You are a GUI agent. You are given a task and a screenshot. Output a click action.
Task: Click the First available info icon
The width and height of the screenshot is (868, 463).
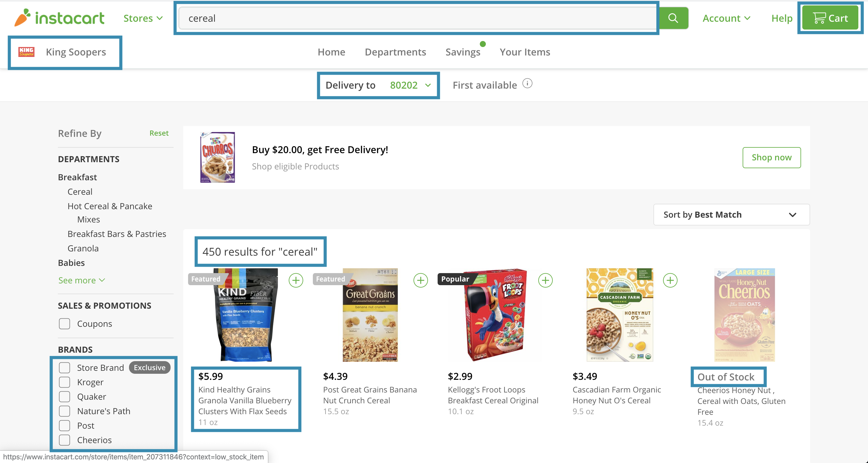pos(527,83)
